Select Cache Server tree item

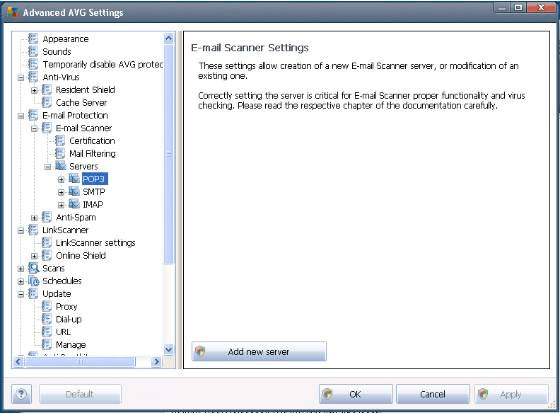pyautogui.click(x=81, y=103)
